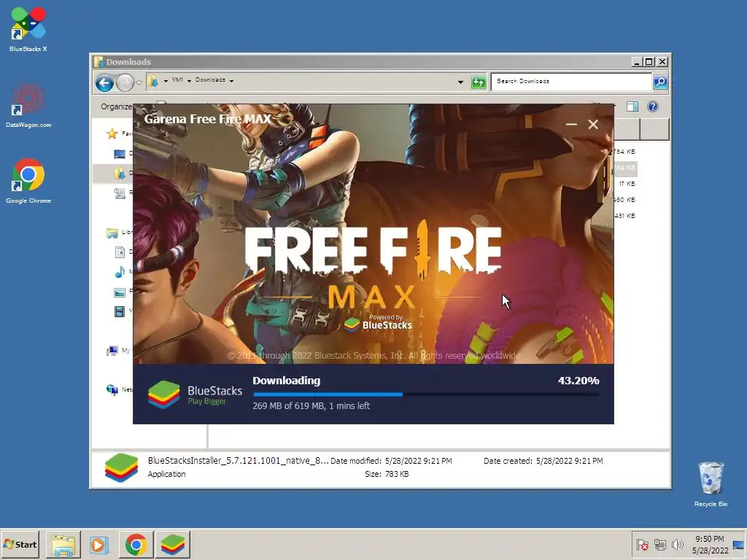The height and width of the screenshot is (560, 747).
Task: Click the Back arrow in Downloads window
Action: click(x=104, y=83)
